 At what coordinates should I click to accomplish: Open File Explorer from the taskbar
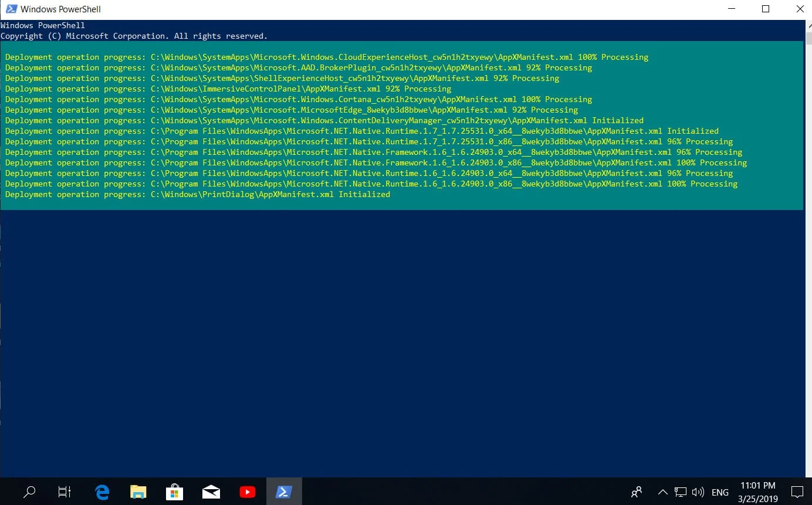(138, 492)
